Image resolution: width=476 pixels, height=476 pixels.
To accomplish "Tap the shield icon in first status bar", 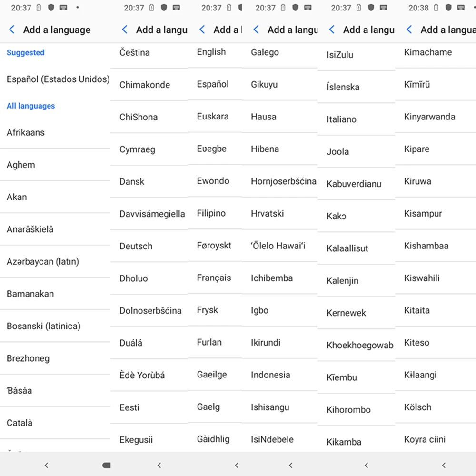I will [51, 8].
